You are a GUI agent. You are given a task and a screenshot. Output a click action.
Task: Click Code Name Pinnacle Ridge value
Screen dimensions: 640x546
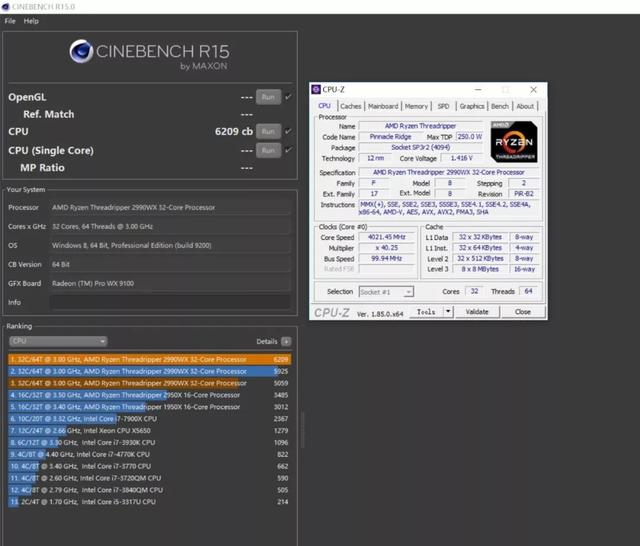click(390, 137)
